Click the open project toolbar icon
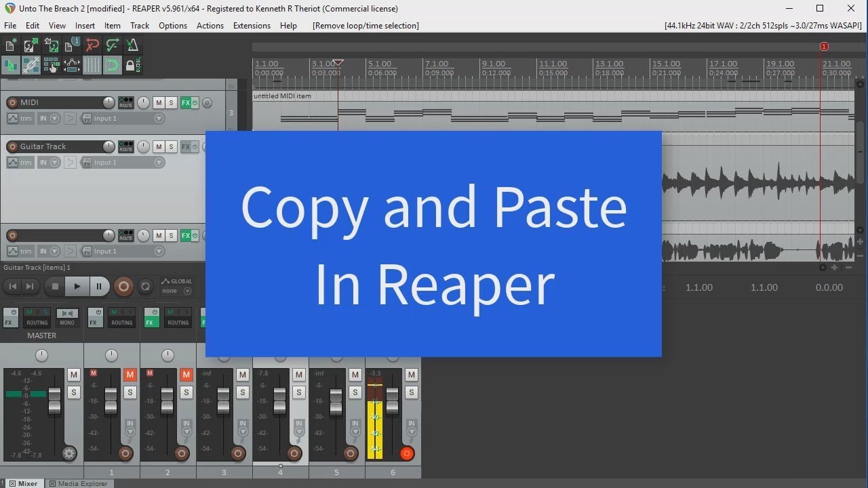This screenshot has width=868, height=488. [31, 45]
